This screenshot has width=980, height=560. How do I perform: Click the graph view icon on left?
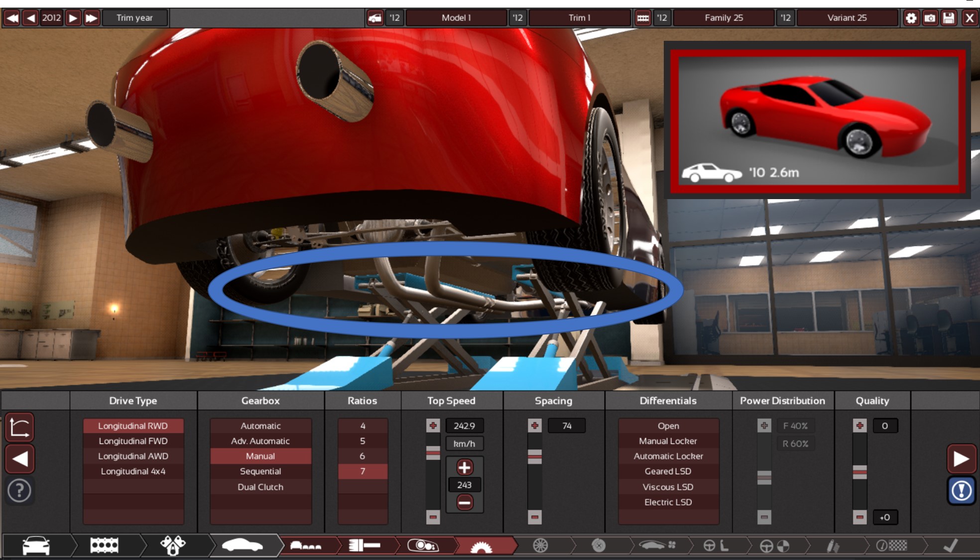(x=19, y=428)
